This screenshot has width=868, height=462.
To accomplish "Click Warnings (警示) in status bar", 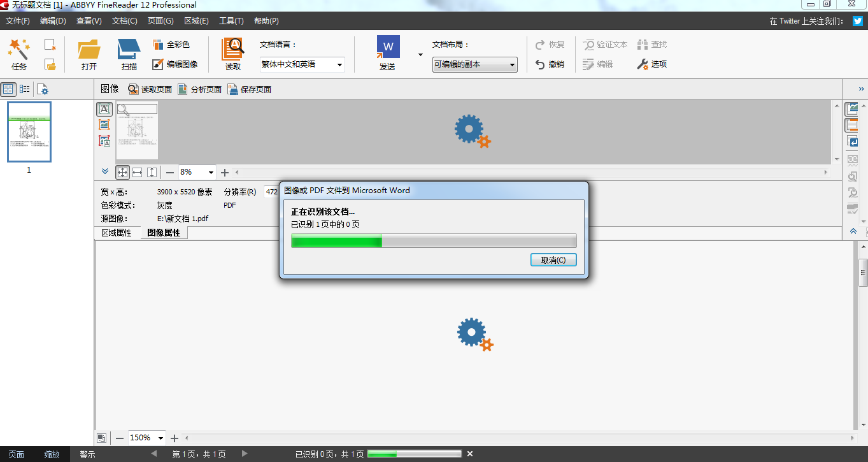I will [x=87, y=454].
